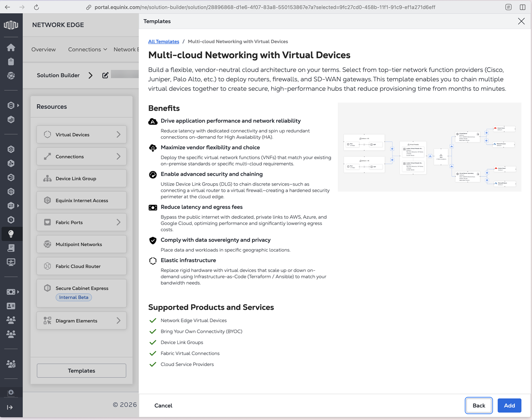The height and width of the screenshot is (420, 532).
Task: Click the download icon in the sidebar
Action: [x=11, y=393]
